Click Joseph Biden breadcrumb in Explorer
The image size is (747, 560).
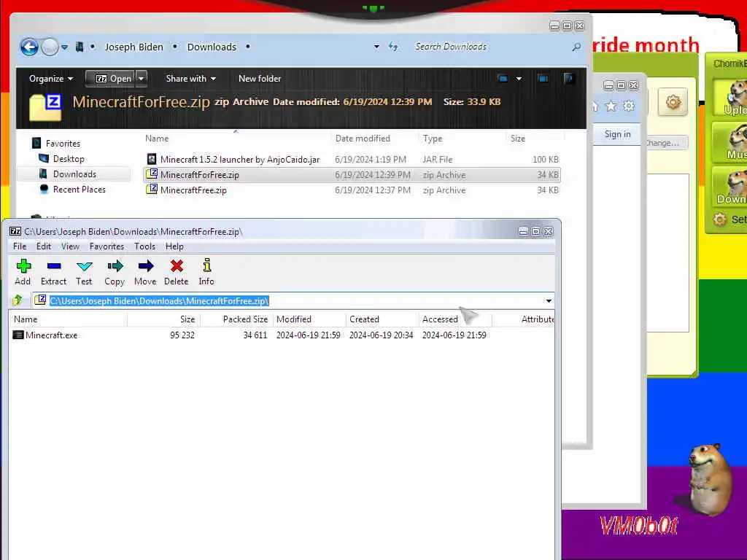[134, 47]
